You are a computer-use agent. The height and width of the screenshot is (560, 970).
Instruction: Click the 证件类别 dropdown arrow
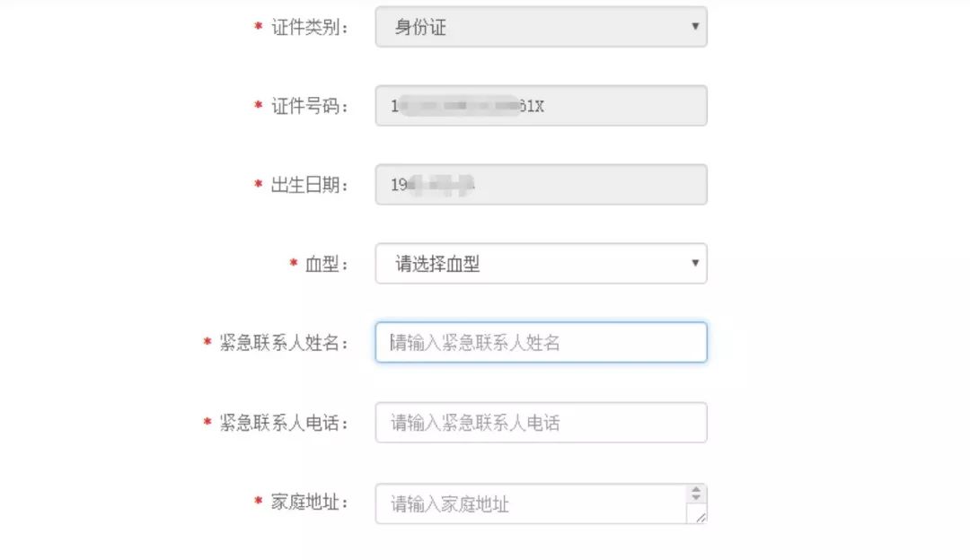(694, 27)
